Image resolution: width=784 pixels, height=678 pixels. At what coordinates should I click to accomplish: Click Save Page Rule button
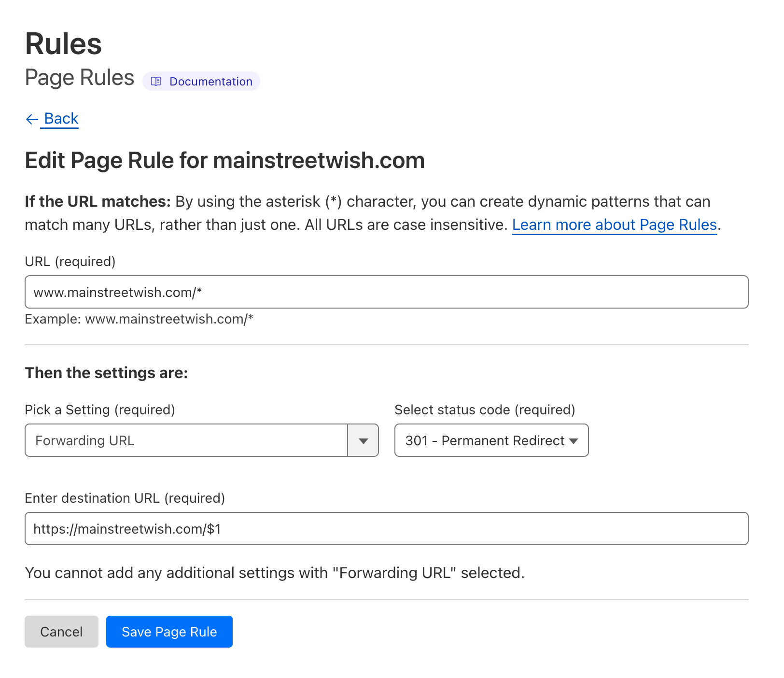pyautogui.click(x=169, y=632)
